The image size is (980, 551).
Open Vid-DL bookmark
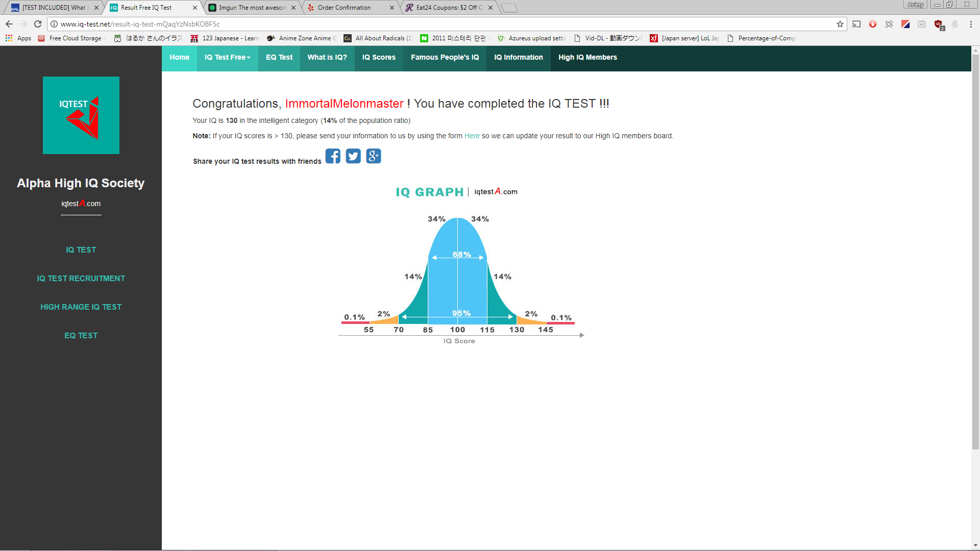pyautogui.click(x=608, y=38)
